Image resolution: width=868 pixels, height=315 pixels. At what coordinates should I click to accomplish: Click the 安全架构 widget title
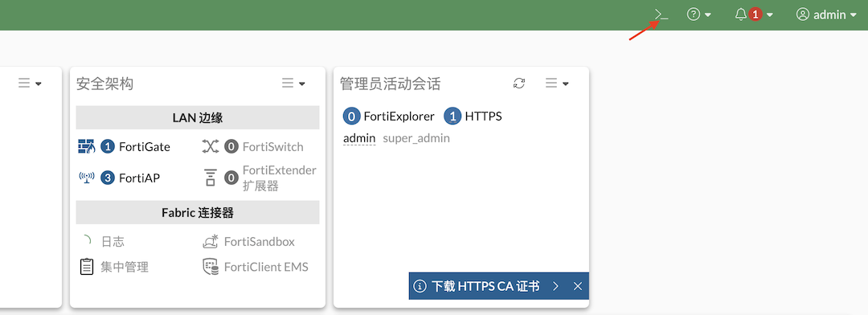click(104, 84)
